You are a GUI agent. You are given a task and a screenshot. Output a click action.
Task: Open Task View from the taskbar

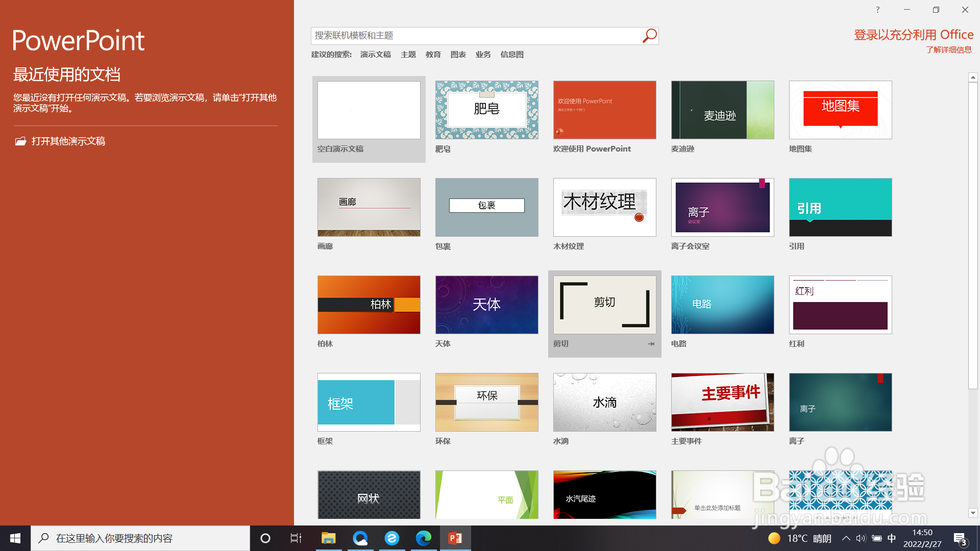(x=296, y=538)
